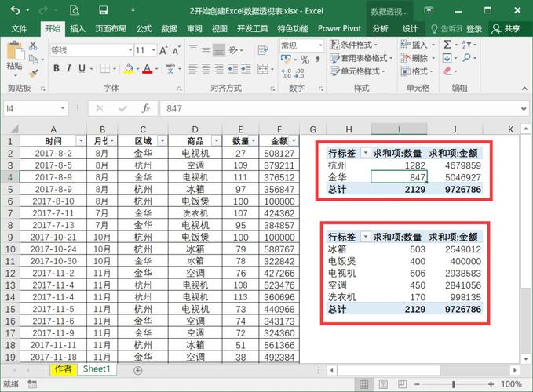The image size is (533, 392).
Task: Toggle Align Right for text
Action: click(x=219, y=68)
